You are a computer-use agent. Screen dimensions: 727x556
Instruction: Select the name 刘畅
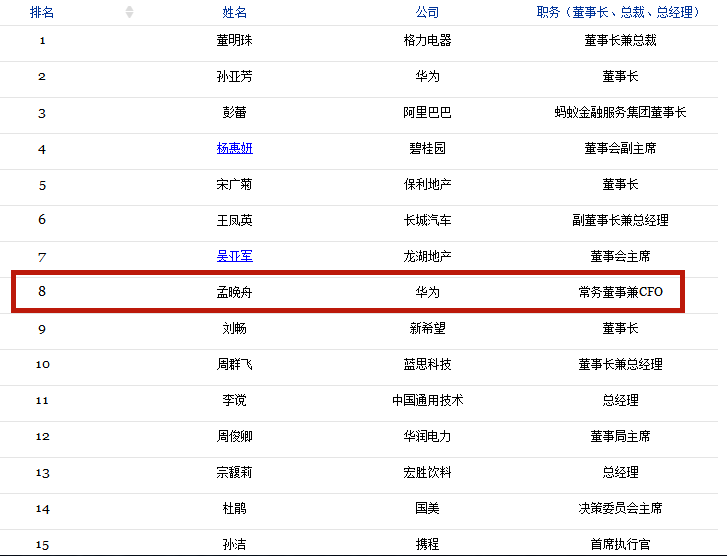235,328
